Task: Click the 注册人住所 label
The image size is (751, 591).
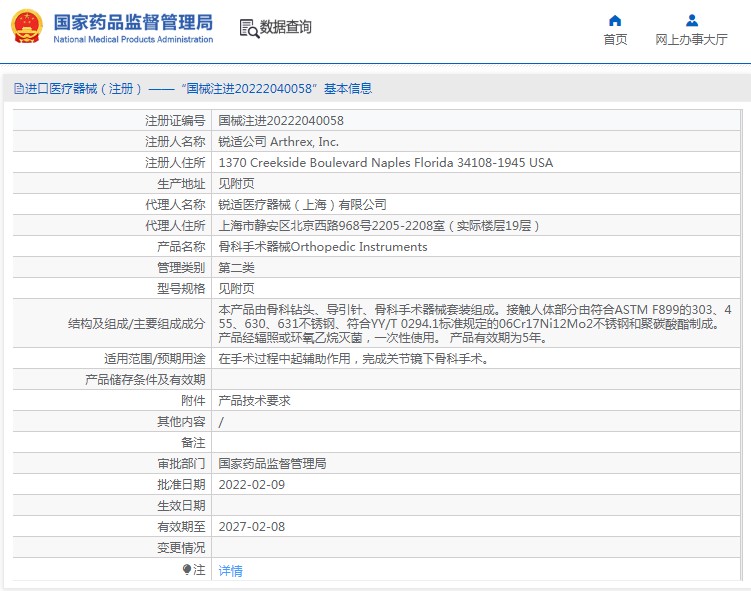Action: (x=175, y=163)
